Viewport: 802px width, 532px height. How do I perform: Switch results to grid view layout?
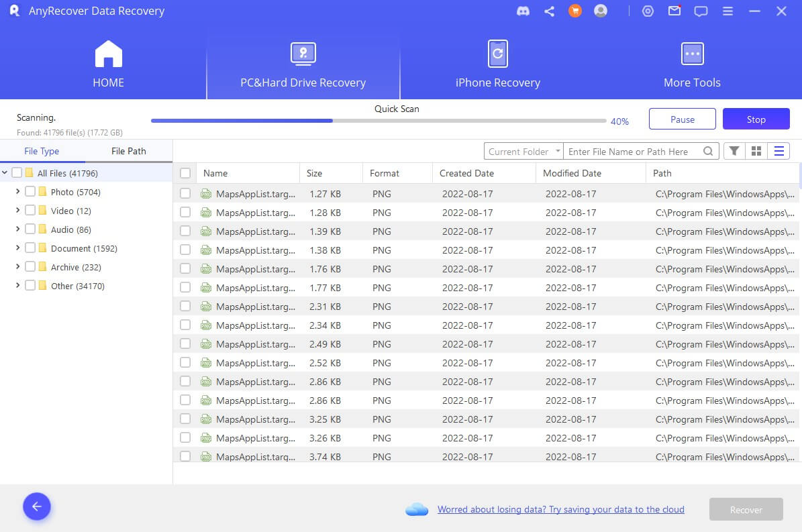pyautogui.click(x=756, y=151)
